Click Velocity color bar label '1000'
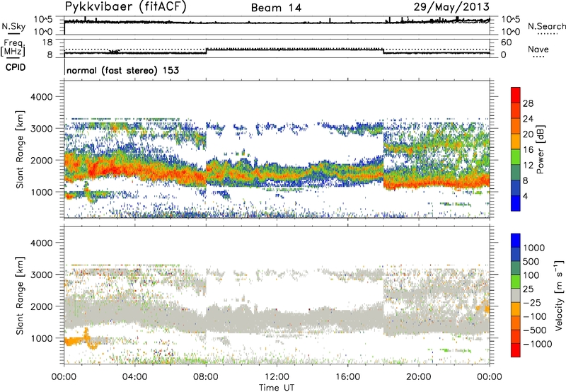This screenshot has height=392, width=566. (533, 248)
